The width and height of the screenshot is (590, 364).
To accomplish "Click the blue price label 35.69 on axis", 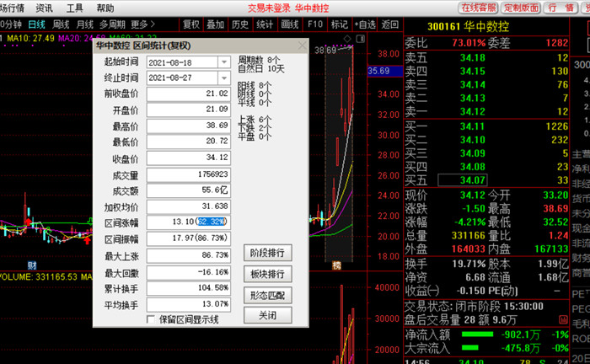I will (384, 71).
